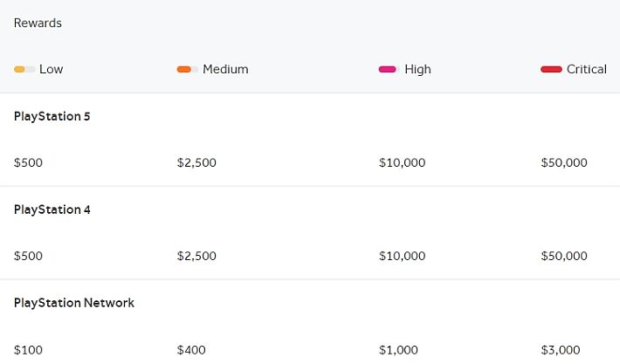This screenshot has height=364, width=620.
Task: Click the pink High severity indicator
Action: [x=389, y=70]
